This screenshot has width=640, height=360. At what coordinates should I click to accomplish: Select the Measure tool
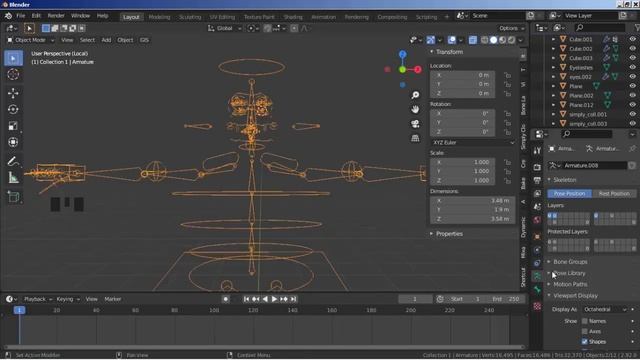point(13,178)
